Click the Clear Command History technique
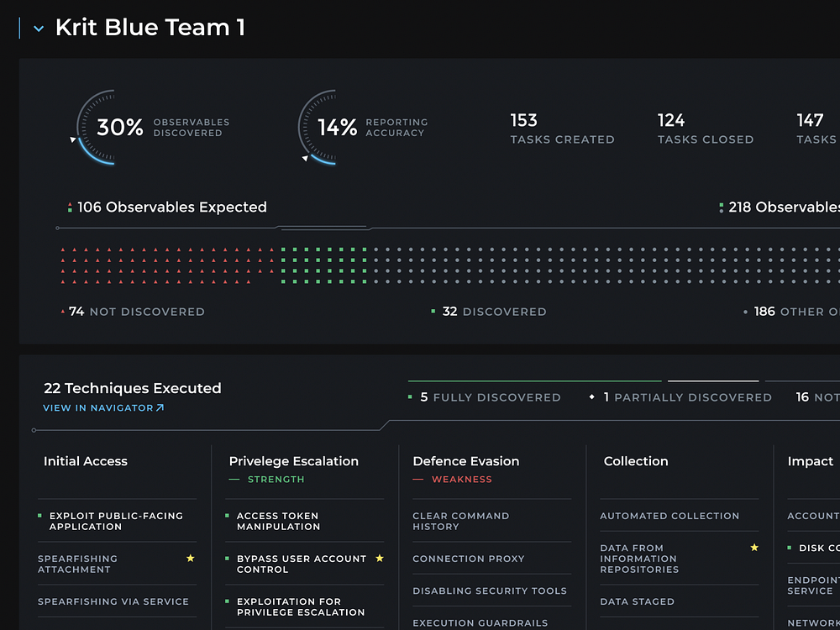 click(x=460, y=521)
